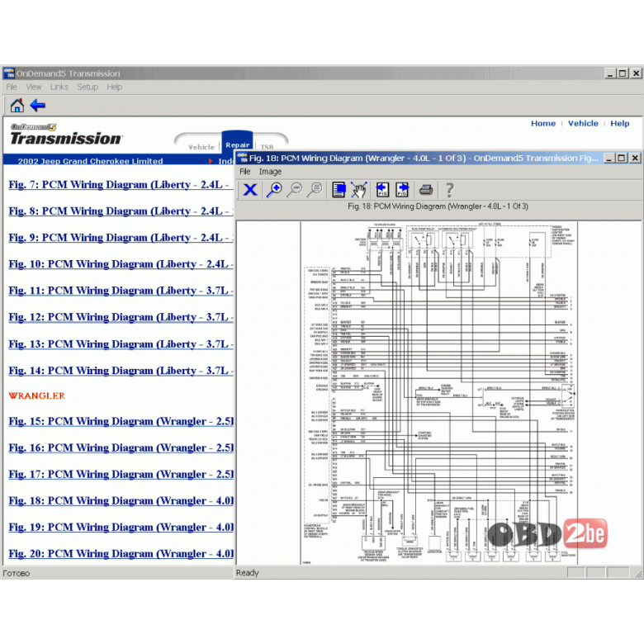The image size is (644, 644).
Task: Maximize the main OnDemand5 Transmission window
Action: (623, 73)
